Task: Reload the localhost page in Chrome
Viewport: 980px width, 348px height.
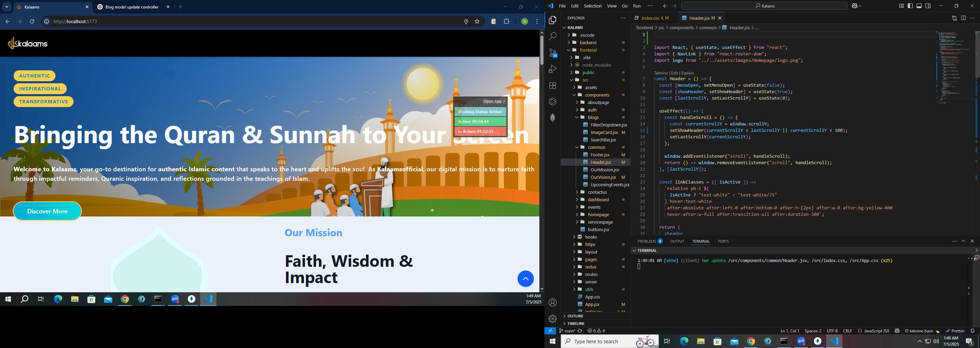Action: pos(32,22)
